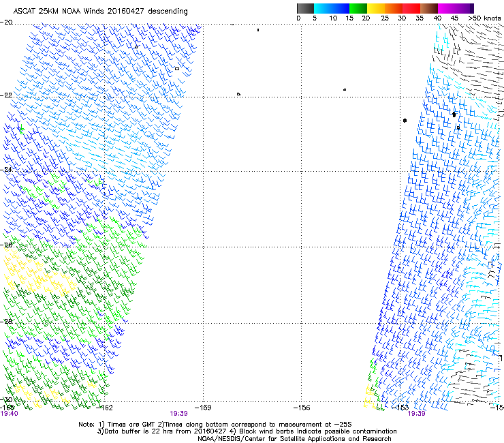Click the NOAA/NESDIS credit line
504x443 pixels.
(x=294, y=439)
